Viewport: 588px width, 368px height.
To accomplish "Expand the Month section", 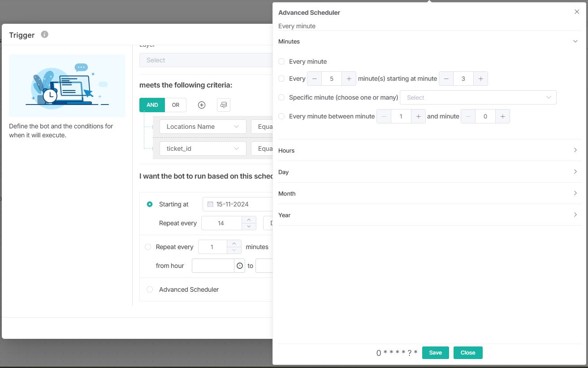I will (428, 193).
